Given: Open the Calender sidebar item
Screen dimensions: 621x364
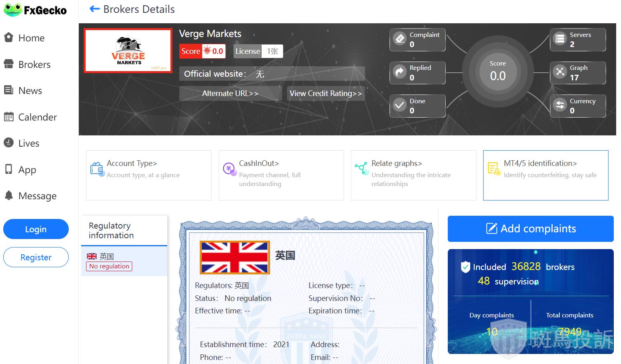Looking at the screenshot, I should point(37,117).
